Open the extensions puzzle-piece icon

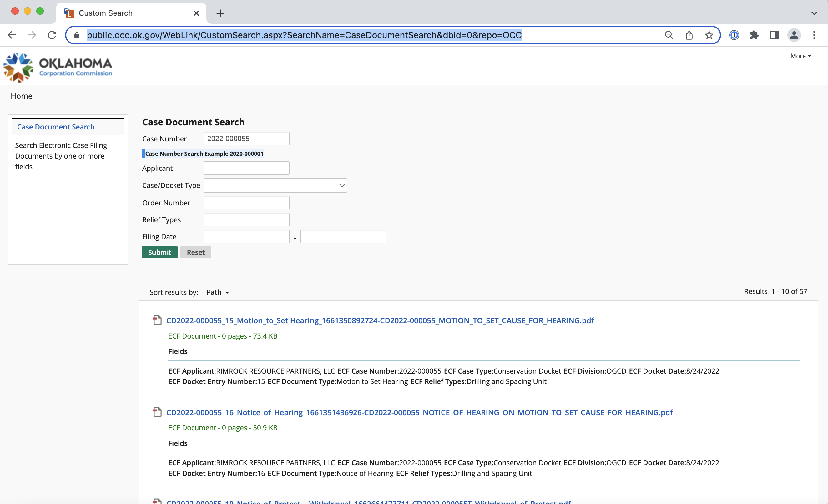[754, 35]
